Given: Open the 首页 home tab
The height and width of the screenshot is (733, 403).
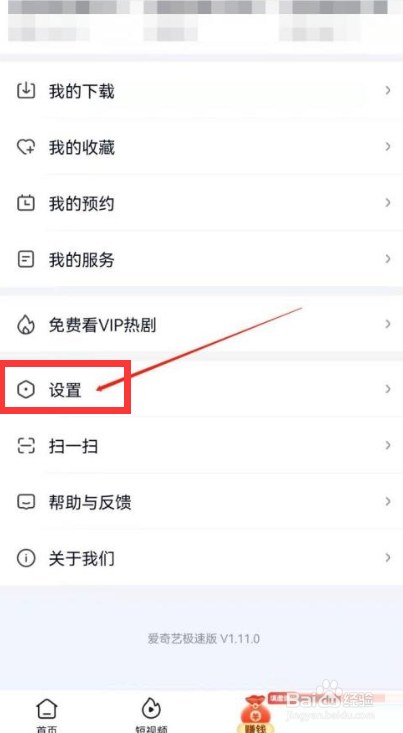Looking at the screenshot, I should 47,714.
